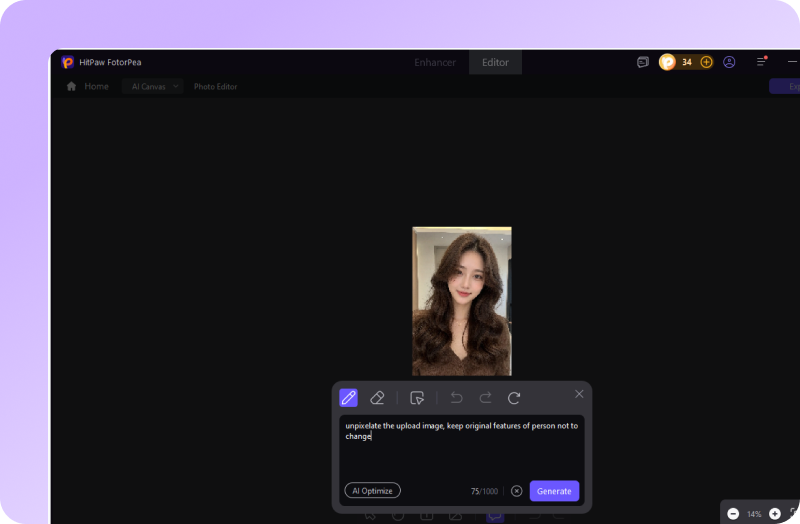
Task: Zoom in with the plus icon
Action: click(774, 514)
